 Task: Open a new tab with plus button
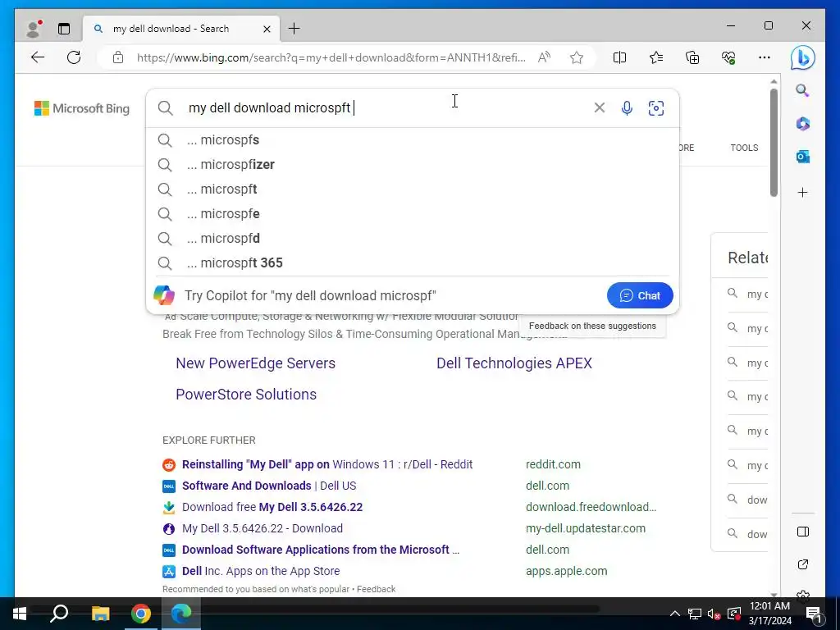click(x=294, y=29)
